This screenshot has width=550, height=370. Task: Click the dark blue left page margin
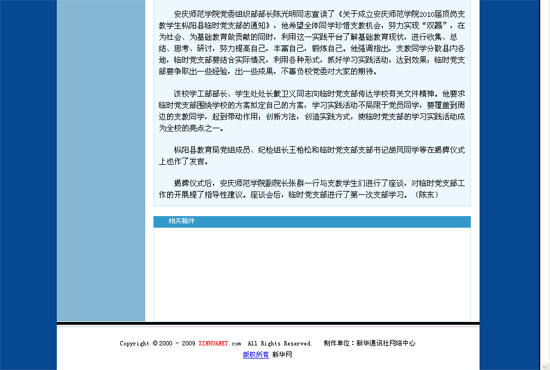pos(28,185)
